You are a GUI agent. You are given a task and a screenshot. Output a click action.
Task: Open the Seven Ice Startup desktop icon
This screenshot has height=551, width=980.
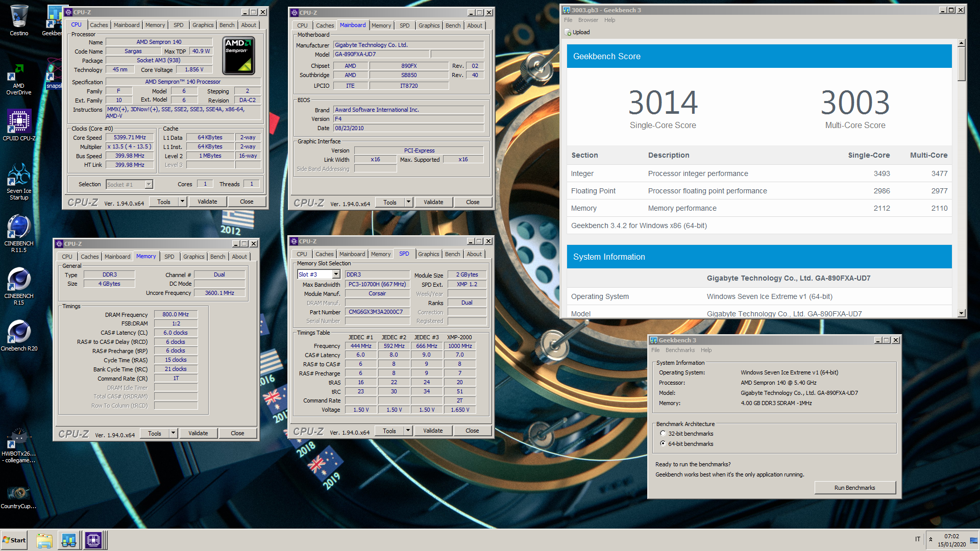(x=19, y=182)
